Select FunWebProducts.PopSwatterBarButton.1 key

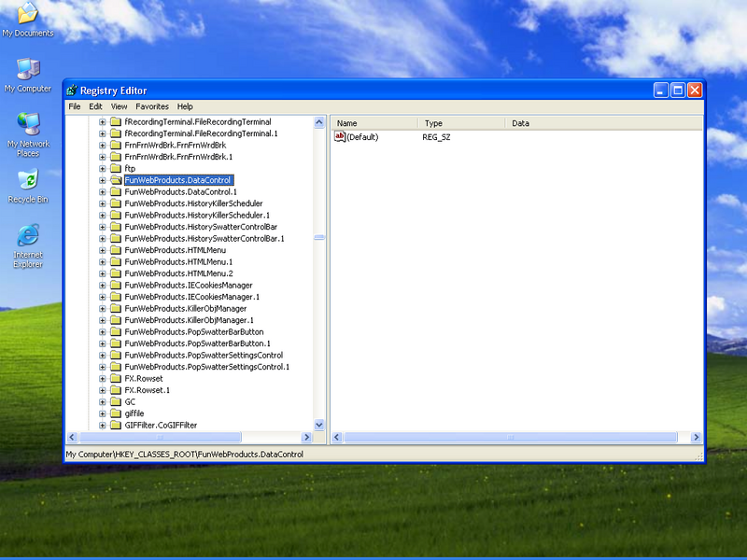point(197,343)
